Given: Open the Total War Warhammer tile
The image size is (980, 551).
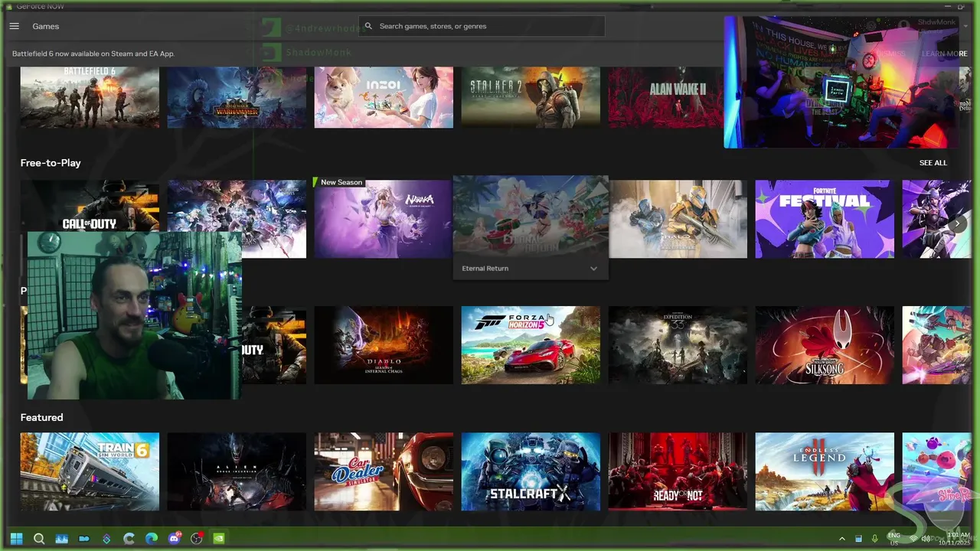Looking at the screenshot, I should point(237,97).
